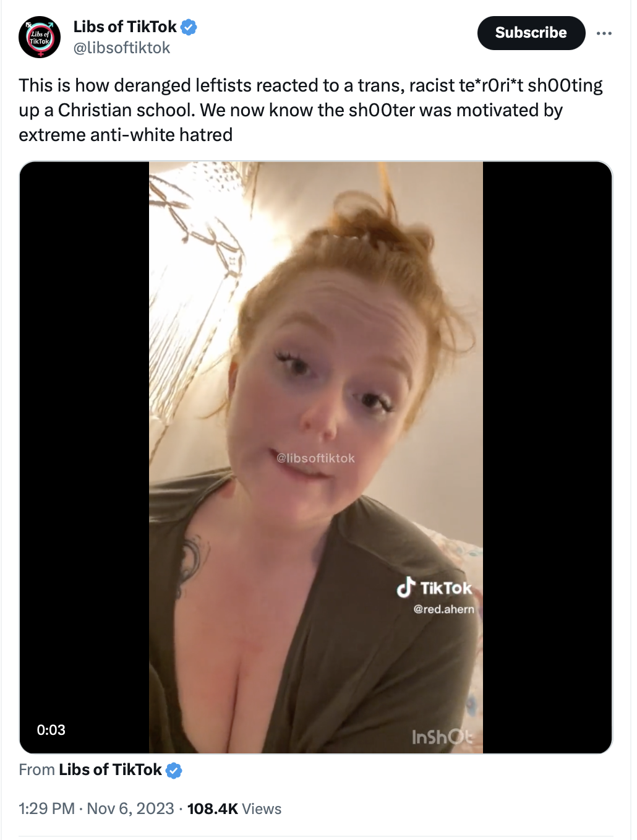Open the 1:29 PM Nov 6, 2023 timestamp
Viewport: 637px width, 840px height.
click(x=96, y=809)
